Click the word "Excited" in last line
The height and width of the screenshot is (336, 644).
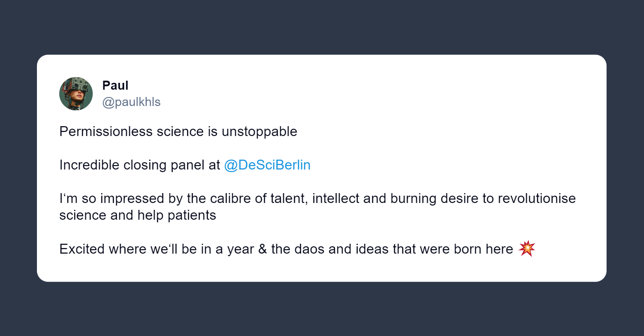(x=82, y=249)
